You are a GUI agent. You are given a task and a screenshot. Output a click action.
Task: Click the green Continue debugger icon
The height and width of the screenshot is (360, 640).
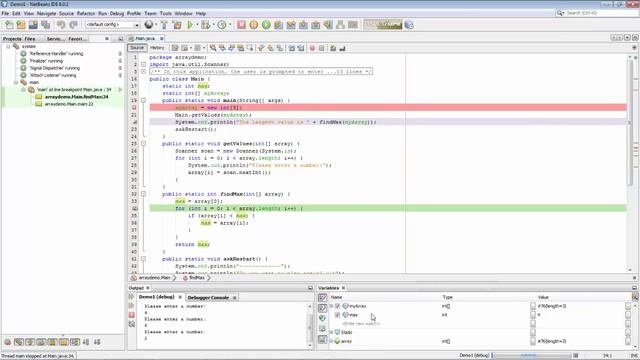pos(266,25)
